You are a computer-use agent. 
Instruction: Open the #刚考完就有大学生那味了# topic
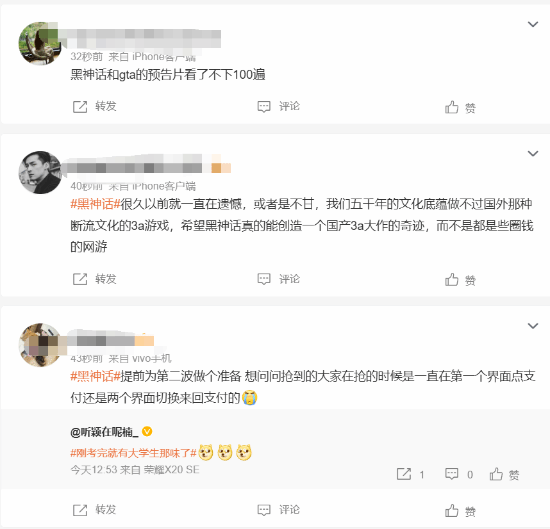tap(133, 453)
